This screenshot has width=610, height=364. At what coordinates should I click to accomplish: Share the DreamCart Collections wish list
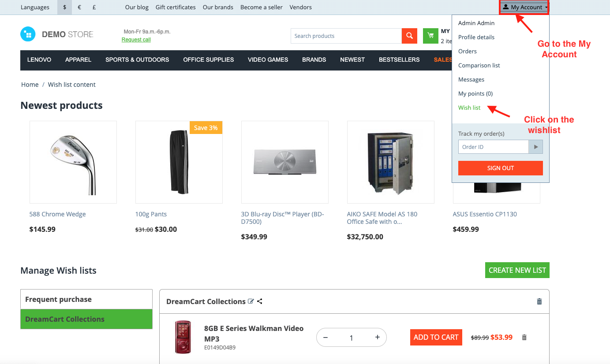pyautogui.click(x=260, y=301)
